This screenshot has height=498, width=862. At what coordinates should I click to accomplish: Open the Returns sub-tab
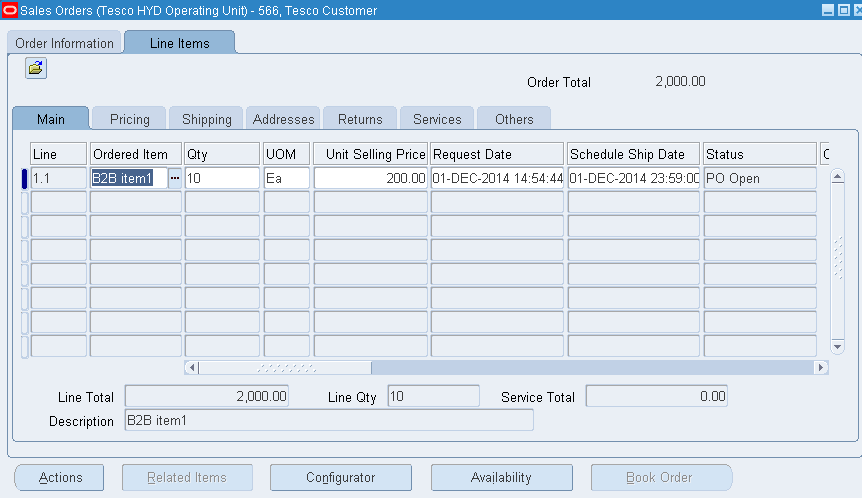coord(360,119)
